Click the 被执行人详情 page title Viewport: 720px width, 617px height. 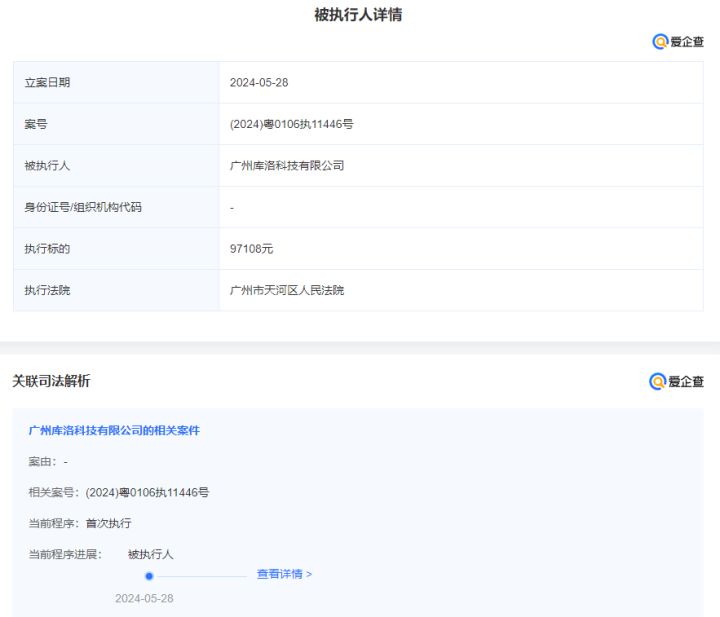click(358, 14)
